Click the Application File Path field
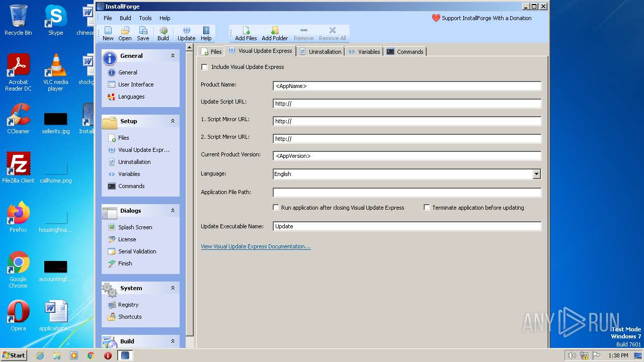The width and height of the screenshot is (644, 362). [x=407, y=192]
